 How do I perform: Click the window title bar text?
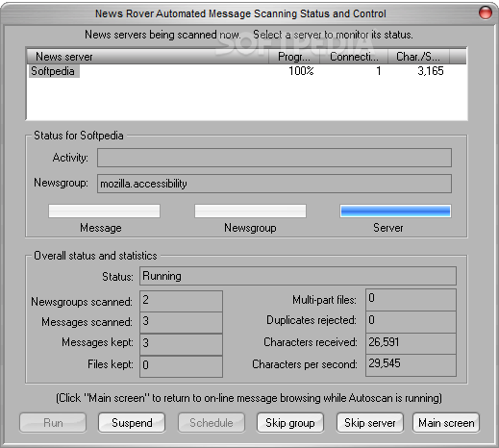(x=240, y=13)
